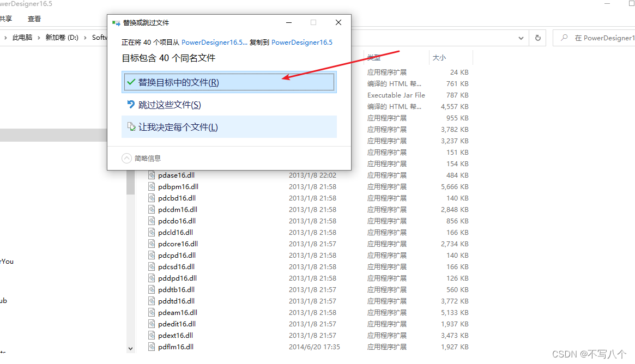The image size is (635, 364).
Task: Click the 2014/6/20 17:35 date cell
Action: click(315, 347)
